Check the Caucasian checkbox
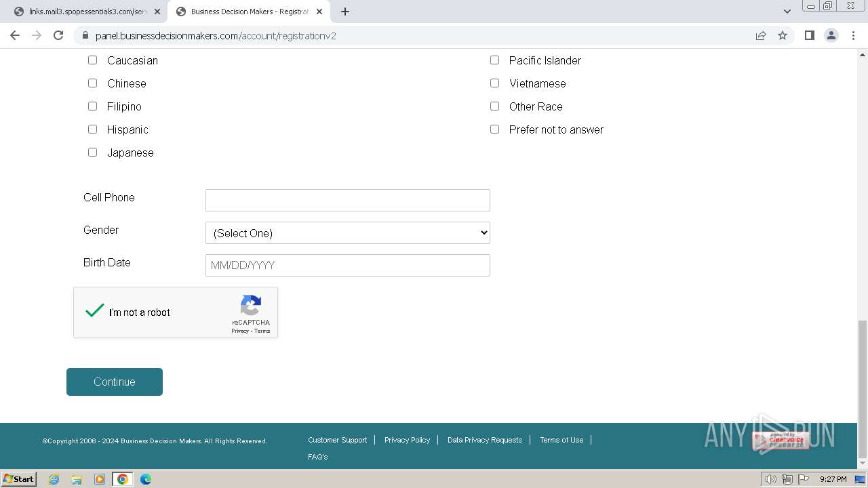Image resolution: width=868 pixels, height=488 pixels. point(92,60)
